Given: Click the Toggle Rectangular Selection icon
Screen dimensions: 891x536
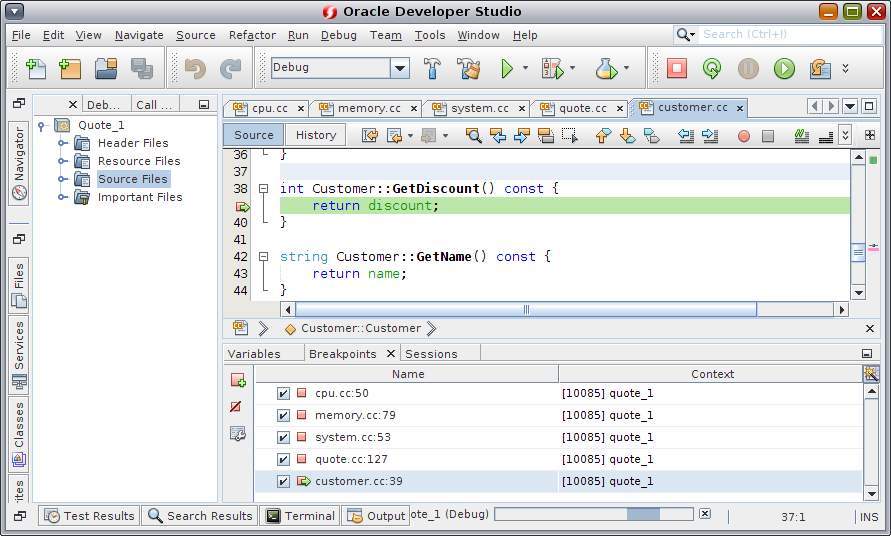Looking at the screenshot, I should tap(569, 135).
